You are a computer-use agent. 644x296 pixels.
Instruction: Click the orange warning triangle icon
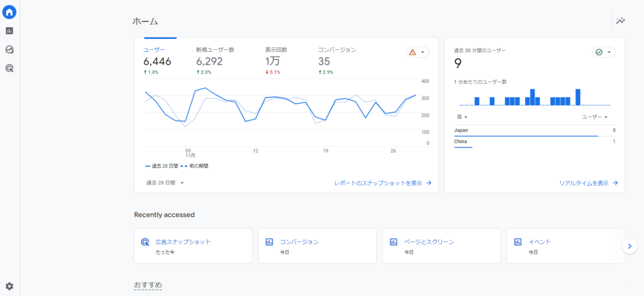[x=413, y=52]
